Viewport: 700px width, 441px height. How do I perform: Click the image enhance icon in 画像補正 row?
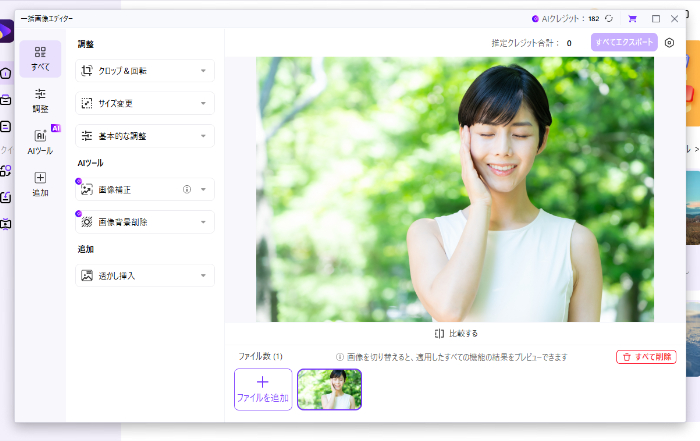[x=87, y=190]
